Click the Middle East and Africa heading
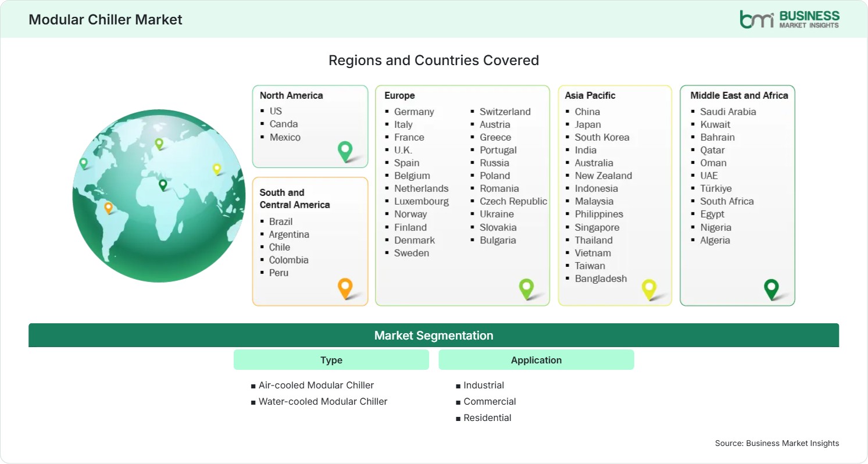Screen dimensions: 868x464 [739, 95]
